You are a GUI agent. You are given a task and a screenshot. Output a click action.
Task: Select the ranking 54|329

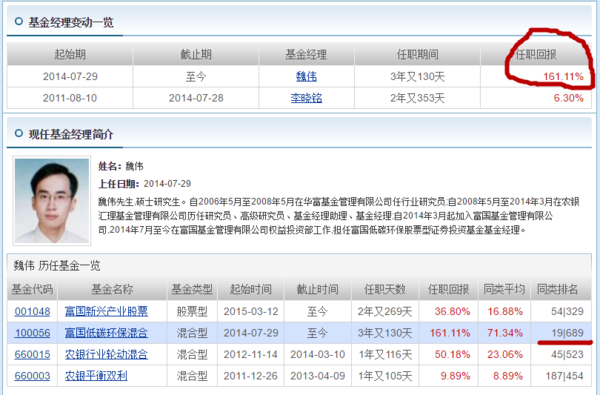[x=567, y=311]
